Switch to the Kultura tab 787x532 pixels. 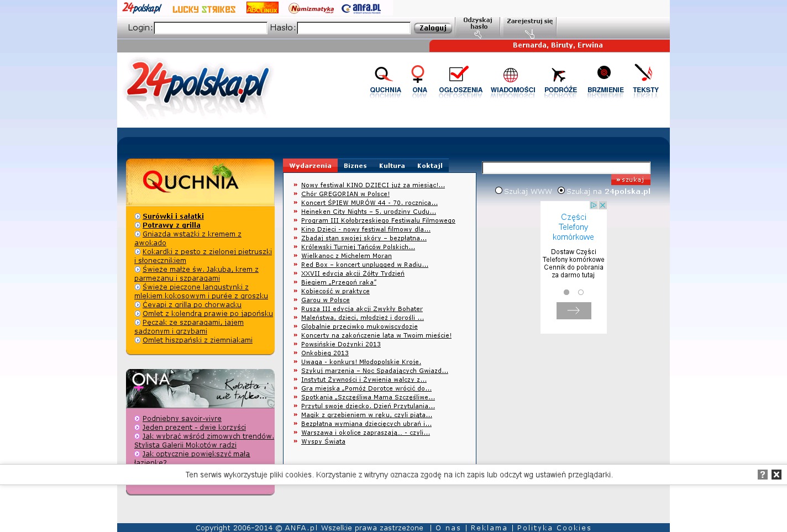392,166
